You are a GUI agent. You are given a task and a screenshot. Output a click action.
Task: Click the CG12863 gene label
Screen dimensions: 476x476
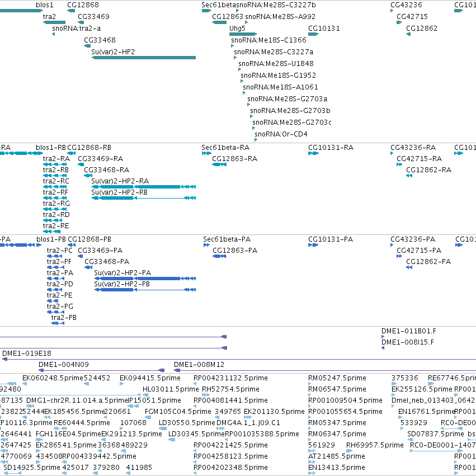point(228,17)
